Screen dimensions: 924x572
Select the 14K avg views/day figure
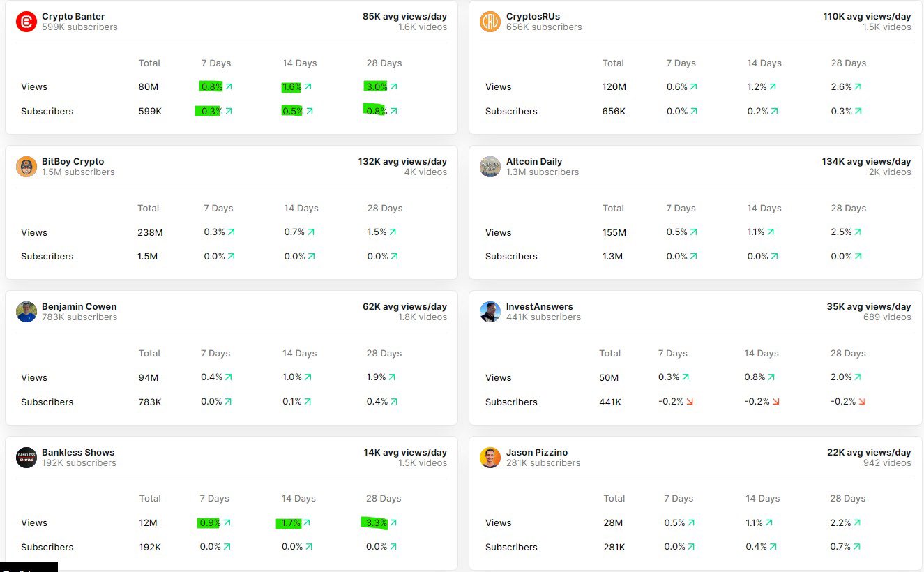pos(405,453)
